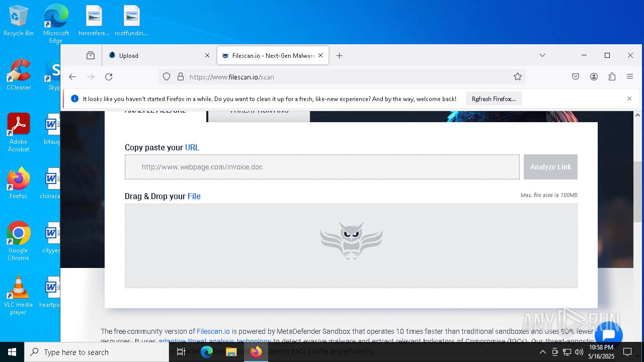Open Firefox account menu
This screenshot has height=362, width=644.
coord(594,77)
